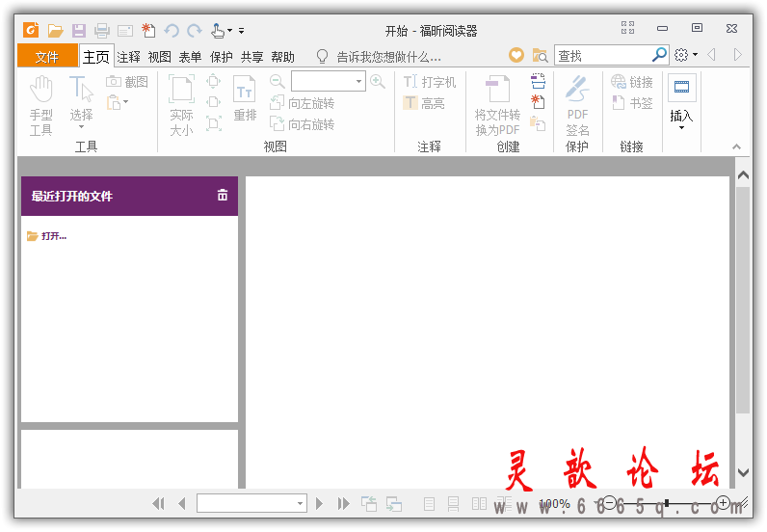Go to last page in the status bar
767x532 pixels.
coord(343,503)
